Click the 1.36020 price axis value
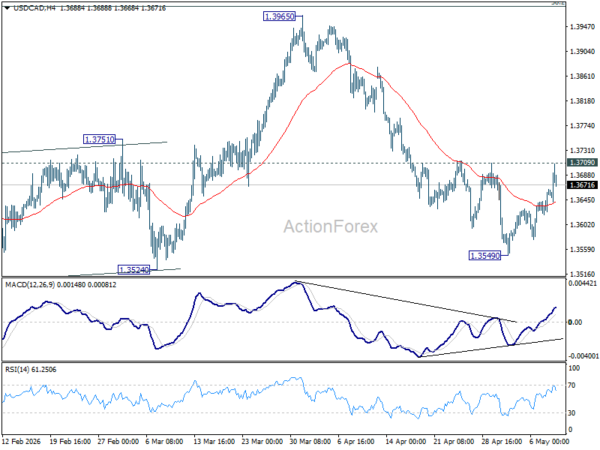Viewport: 600px width, 450px height. tap(582, 225)
